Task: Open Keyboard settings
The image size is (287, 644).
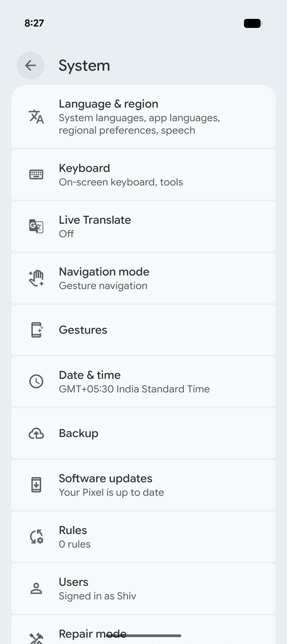Action: [x=143, y=175]
